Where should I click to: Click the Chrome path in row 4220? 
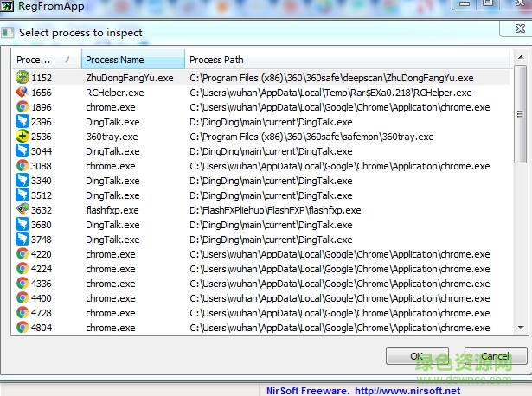tap(340, 254)
